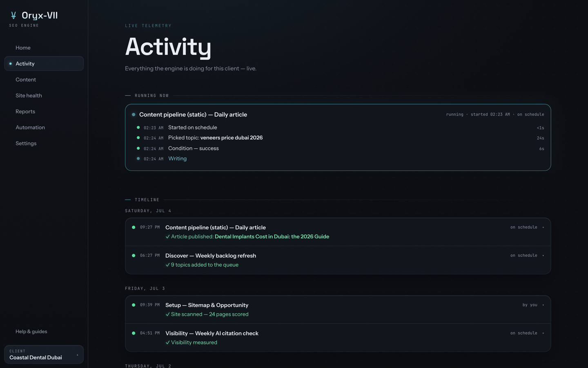588x368 pixels.
Task: Click 'Site scanned — 24 pages scored' result
Action: pyautogui.click(x=209, y=314)
